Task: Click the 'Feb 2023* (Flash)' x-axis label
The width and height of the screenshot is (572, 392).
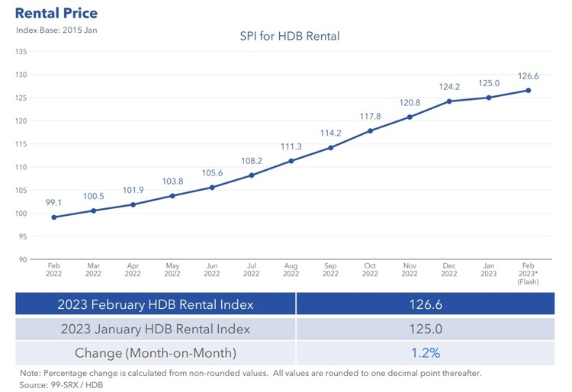Action: (529, 274)
